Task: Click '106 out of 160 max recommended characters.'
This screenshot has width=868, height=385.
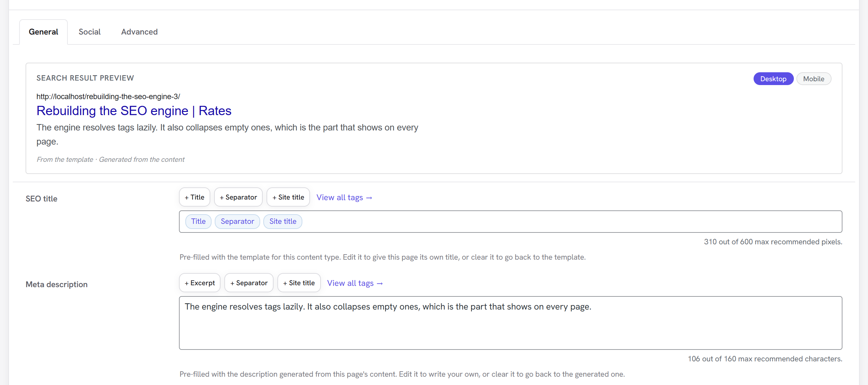Action: (x=765, y=359)
